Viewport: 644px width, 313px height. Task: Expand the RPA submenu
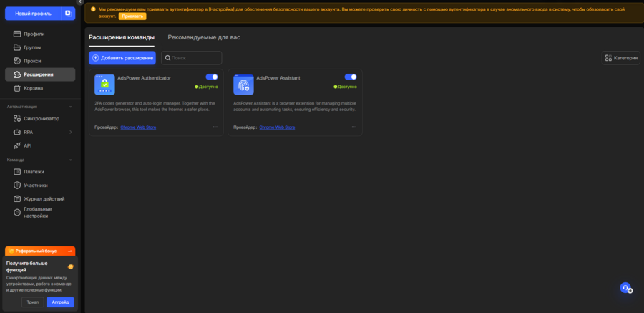click(x=70, y=133)
